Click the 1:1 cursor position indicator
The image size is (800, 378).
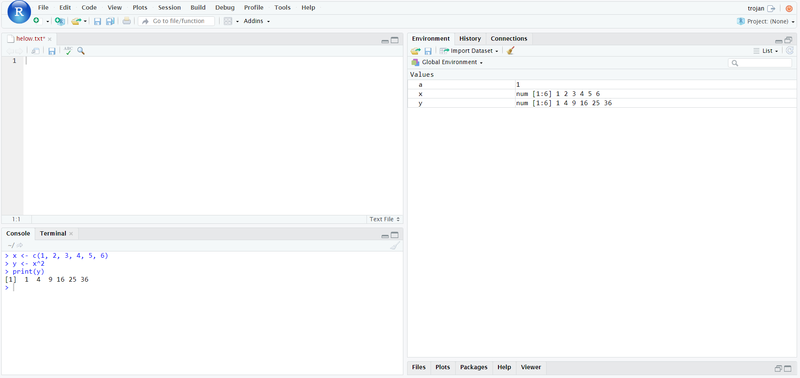tap(16, 219)
